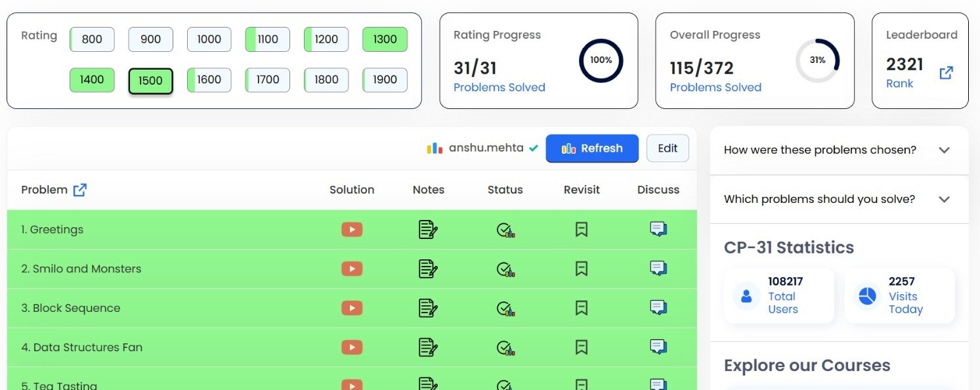Open the Greetings video solution
980x390 pixels.
pyautogui.click(x=352, y=229)
